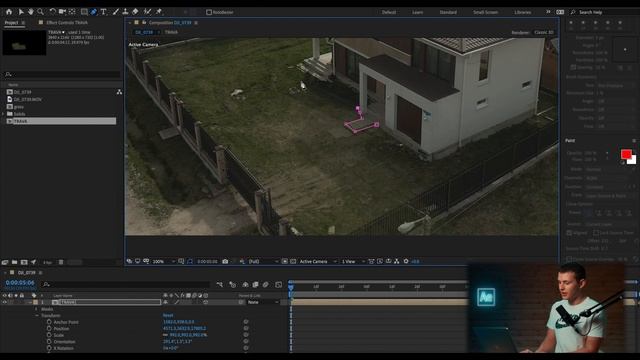Reset exposure with the aperture icon
This screenshot has width=640, height=360.
[x=406, y=261]
